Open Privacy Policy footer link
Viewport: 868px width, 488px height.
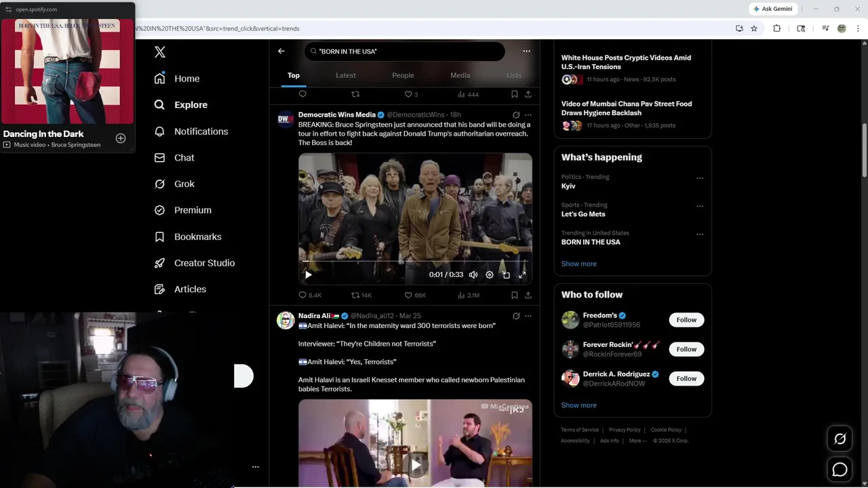(x=625, y=430)
